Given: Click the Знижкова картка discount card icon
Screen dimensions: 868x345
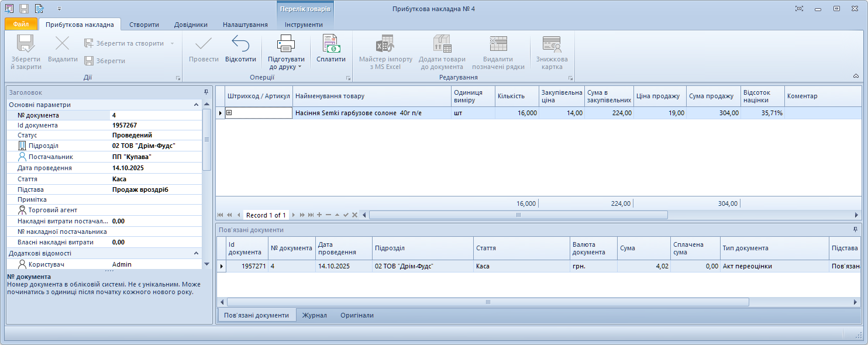Looking at the screenshot, I should click(552, 44).
